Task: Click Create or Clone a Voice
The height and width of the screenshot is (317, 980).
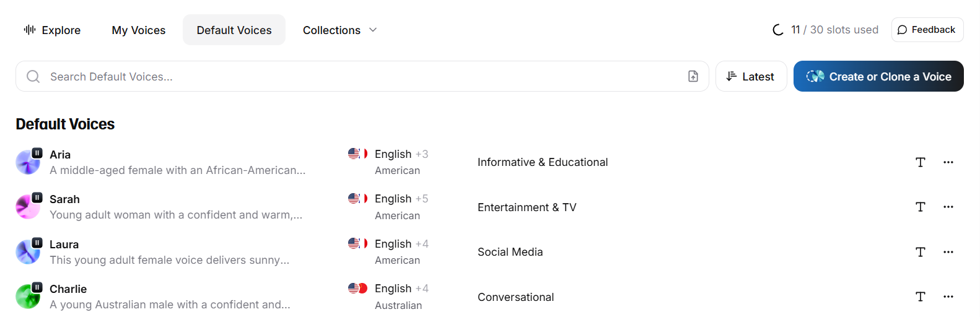Action: tap(878, 76)
